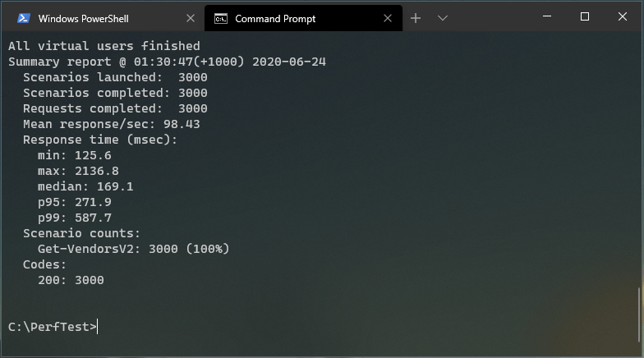
Task: Expand the new-tab profile dropdown chevron
Action: pyautogui.click(x=442, y=18)
